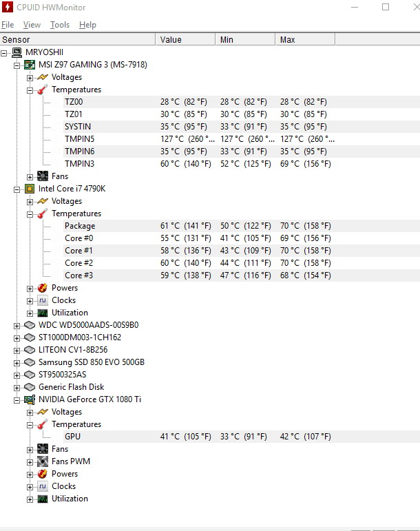The height and width of the screenshot is (531, 420).
Task: Click the Max column header
Action: 305,40
